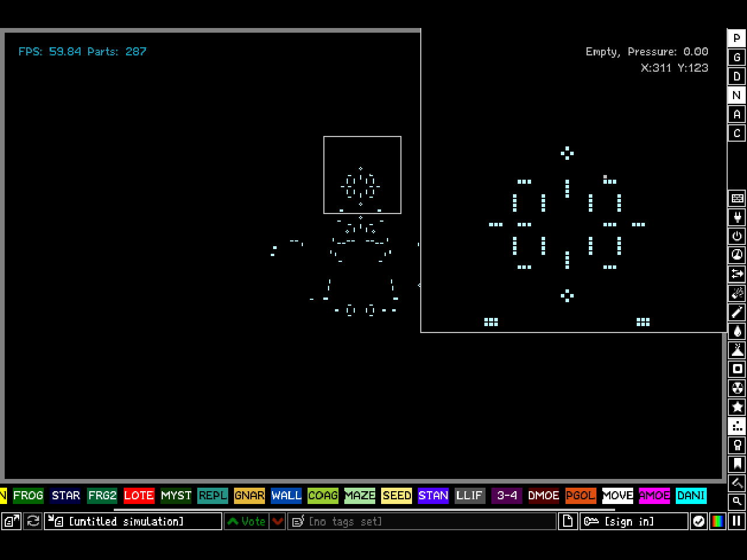The height and width of the screenshot is (560, 747).
Task: Open the Electronics menu plug icon
Action: 737,218
